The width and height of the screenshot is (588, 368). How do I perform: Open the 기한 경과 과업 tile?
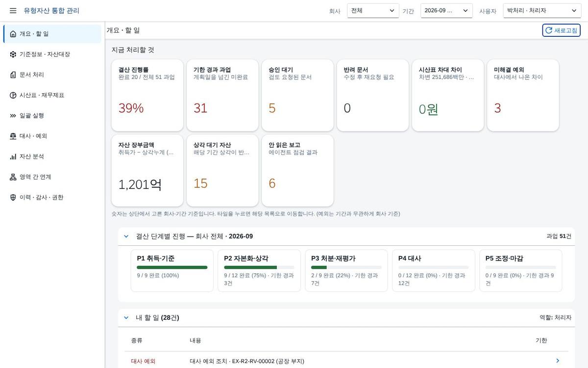(222, 95)
